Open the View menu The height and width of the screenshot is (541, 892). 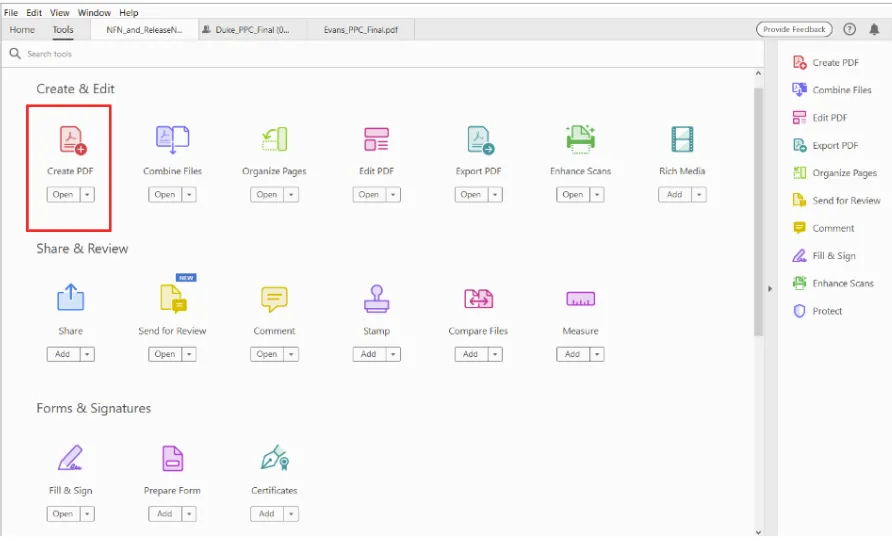pyautogui.click(x=59, y=12)
